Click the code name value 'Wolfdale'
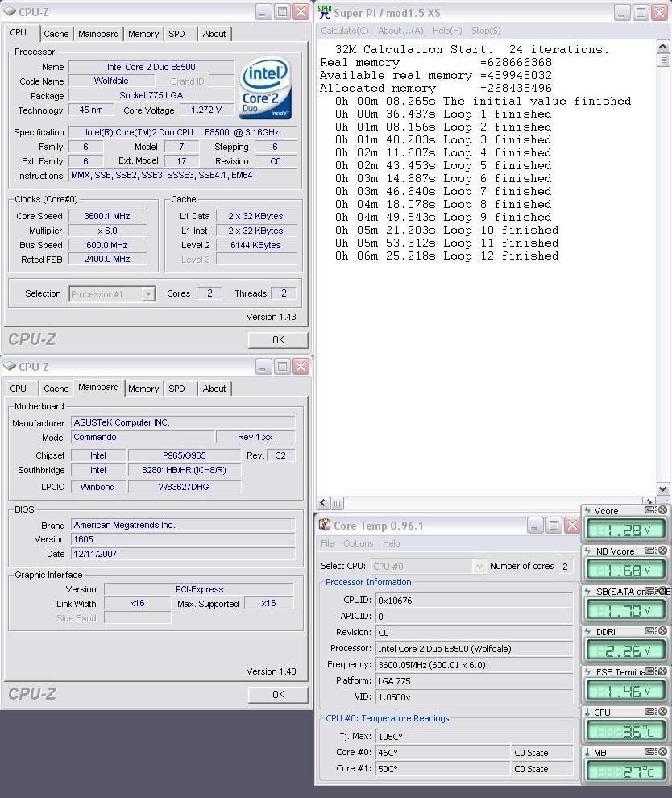 [111, 81]
